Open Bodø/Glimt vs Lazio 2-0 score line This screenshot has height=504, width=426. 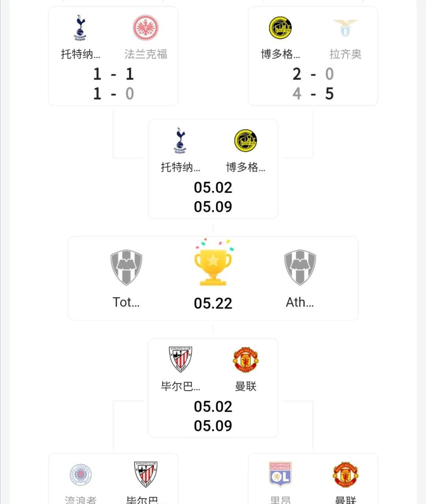pyautogui.click(x=313, y=74)
